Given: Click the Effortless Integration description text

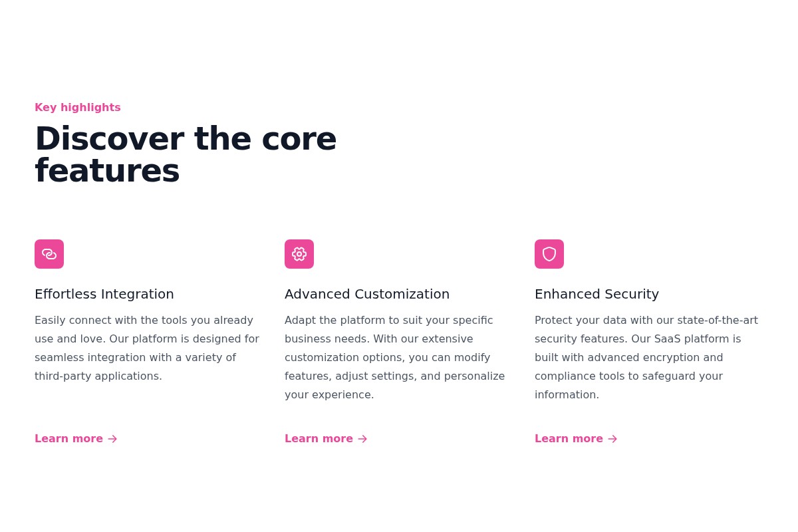Looking at the screenshot, I should pos(147,348).
